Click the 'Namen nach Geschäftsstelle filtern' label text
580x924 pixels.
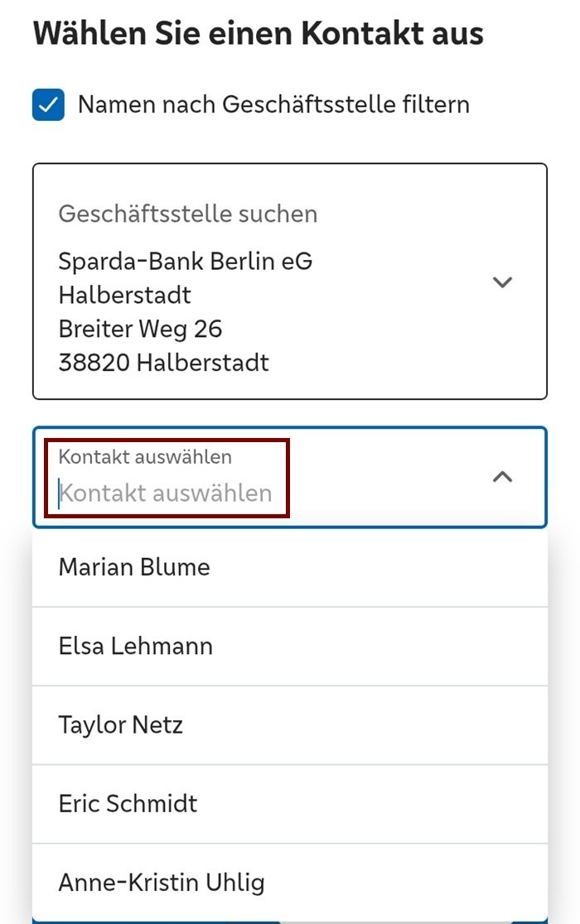coord(273,105)
